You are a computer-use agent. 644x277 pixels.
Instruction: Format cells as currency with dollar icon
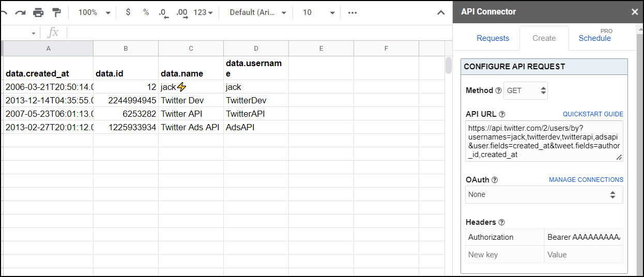click(x=128, y=12)
